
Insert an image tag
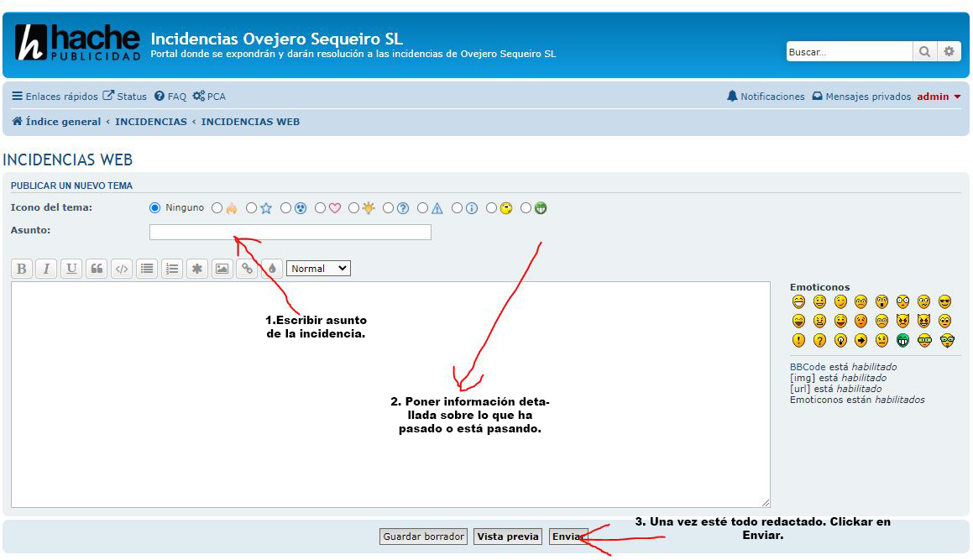(x=222, y=269)
